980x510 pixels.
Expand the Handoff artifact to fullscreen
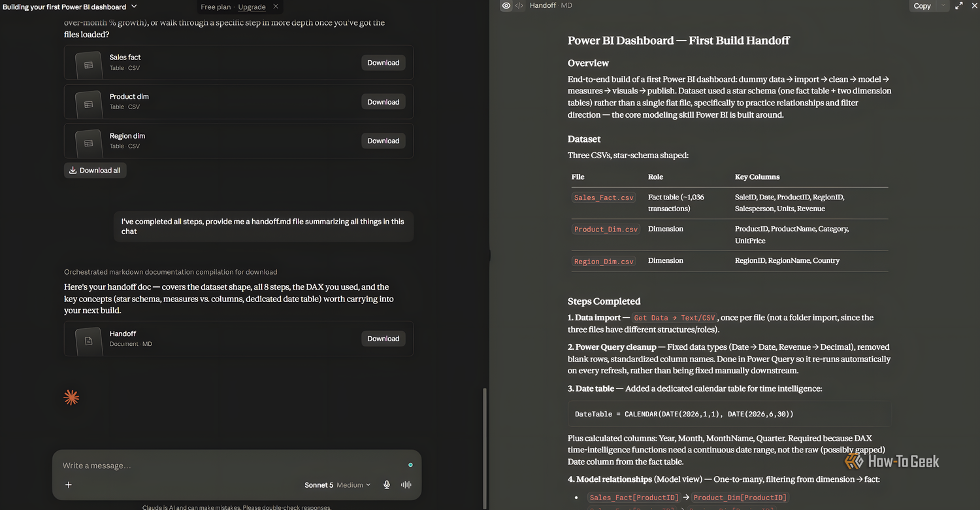[x=959, y=6]
